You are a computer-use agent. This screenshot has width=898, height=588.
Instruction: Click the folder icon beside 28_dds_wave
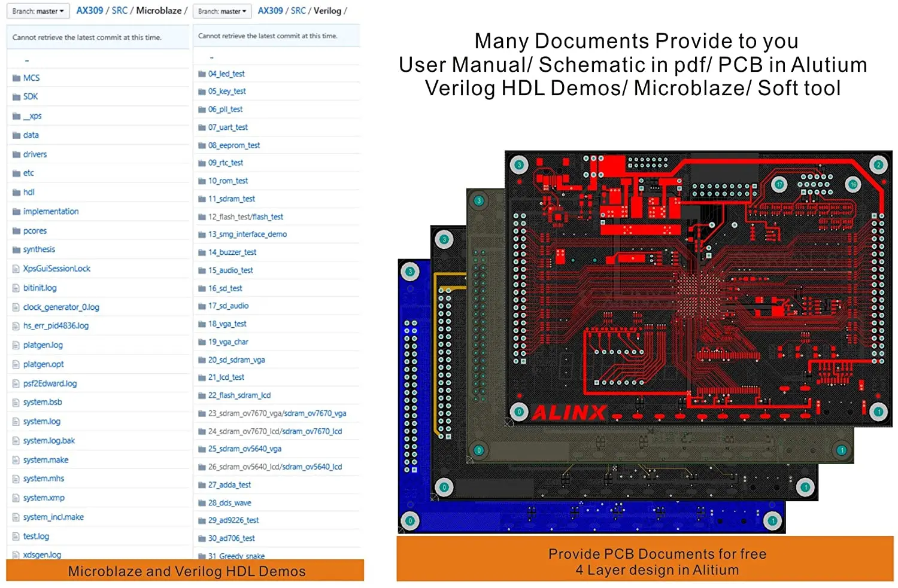pyautogui.click(x=202, y=503)
